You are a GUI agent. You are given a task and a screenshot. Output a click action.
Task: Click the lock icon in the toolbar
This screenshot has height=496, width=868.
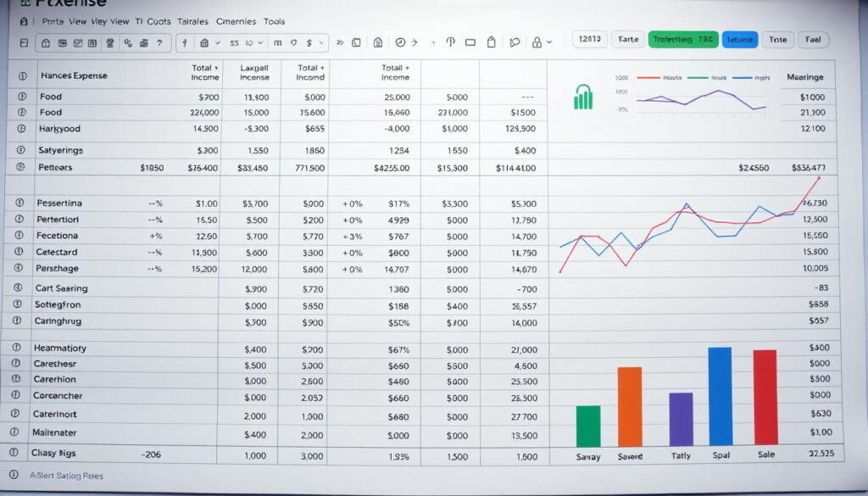[x=537, y=42]
